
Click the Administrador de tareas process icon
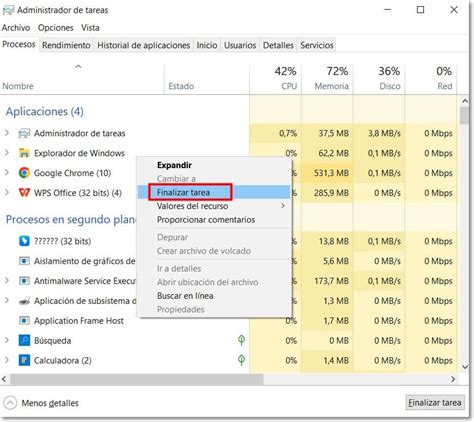click(x=24, y=133)
